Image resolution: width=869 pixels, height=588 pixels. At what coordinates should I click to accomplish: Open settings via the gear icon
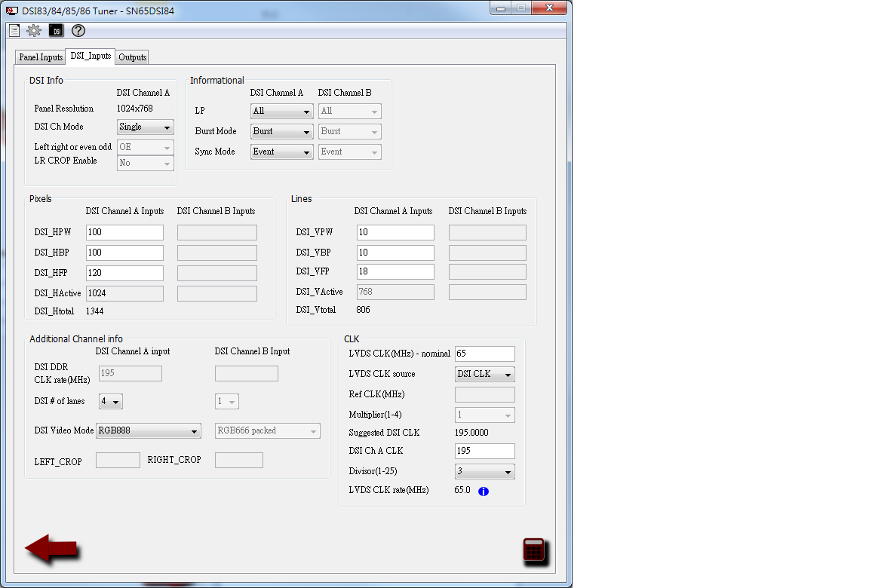tap(33, 30)
